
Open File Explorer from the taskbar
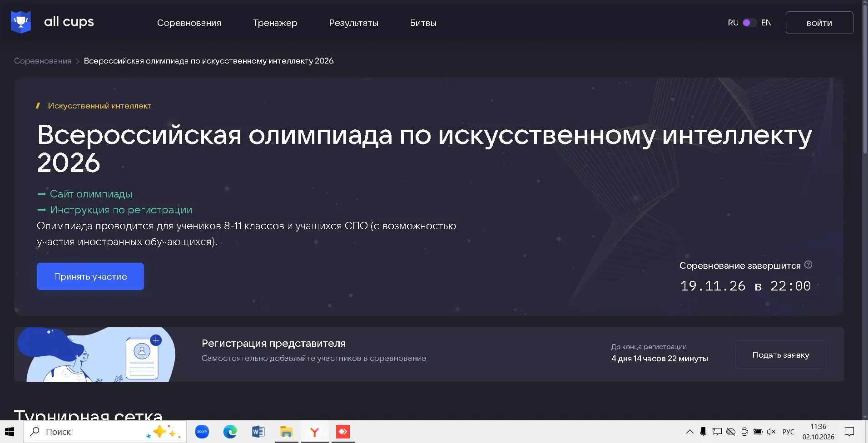coord(286,432)
